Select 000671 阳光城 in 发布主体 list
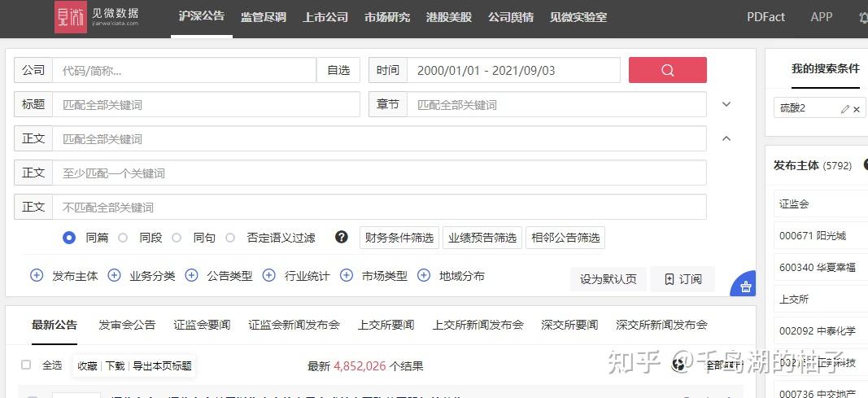Screen dimensions: 868x398 click(x=821, y=235)
